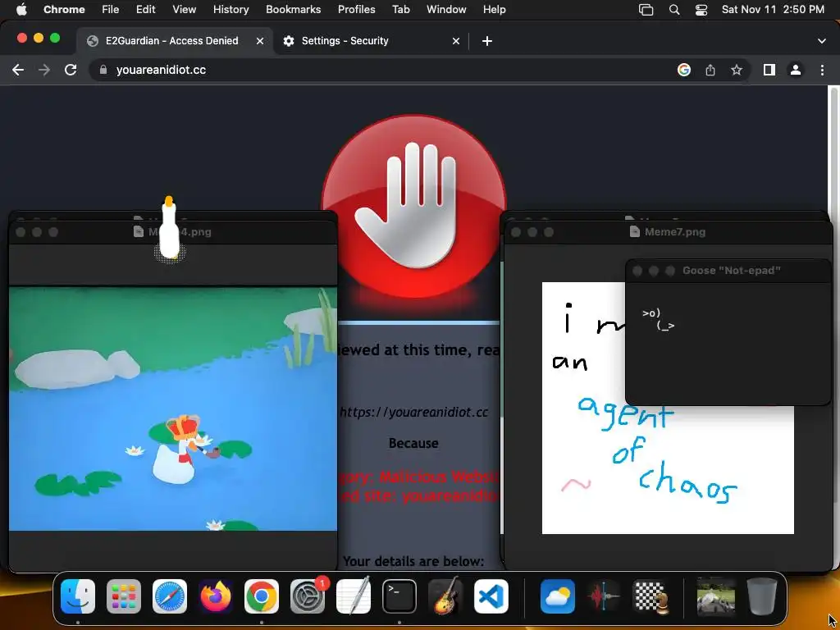Open Spotlight search in menu bar
This screenshot has height=630, width=840.
click(674, 9)
